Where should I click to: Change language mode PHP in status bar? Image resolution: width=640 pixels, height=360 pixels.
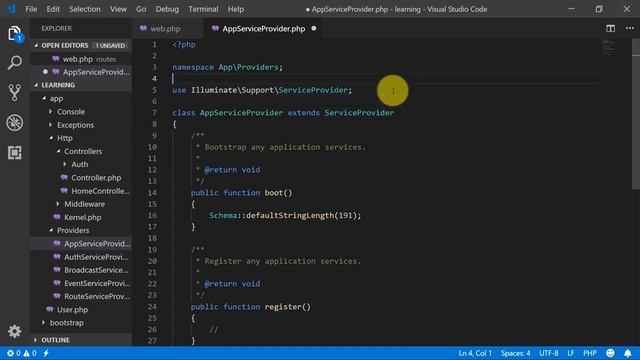pos(590,353)
